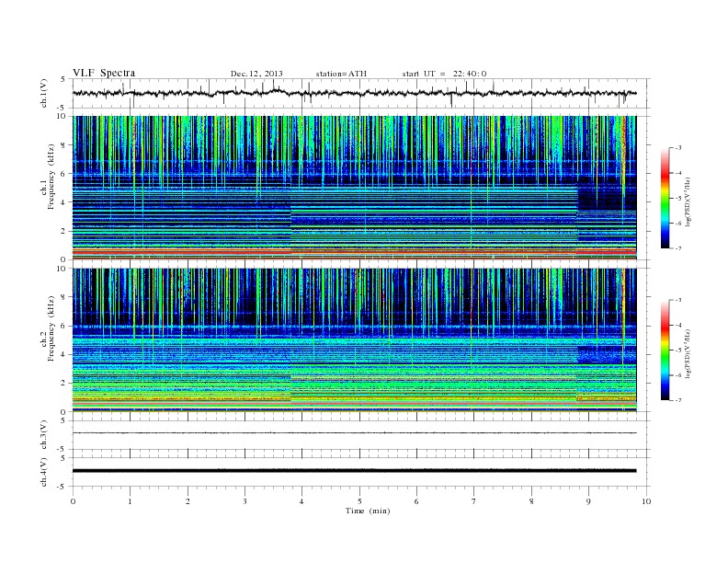The width and height of the screenshot is (728, 563).
Task: Click inside the ch.2 spectrogram panel
Action: (354, 339)
